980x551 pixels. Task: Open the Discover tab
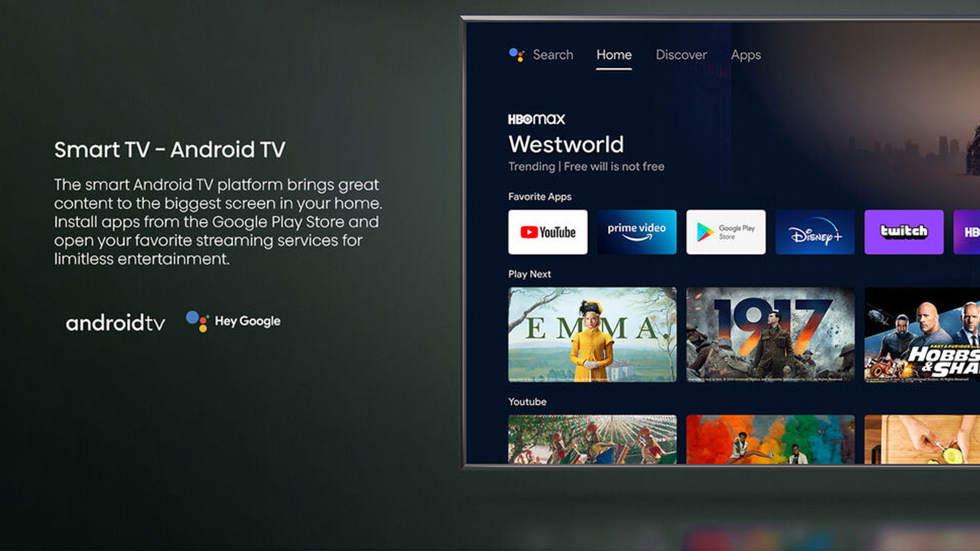[681, 55]
